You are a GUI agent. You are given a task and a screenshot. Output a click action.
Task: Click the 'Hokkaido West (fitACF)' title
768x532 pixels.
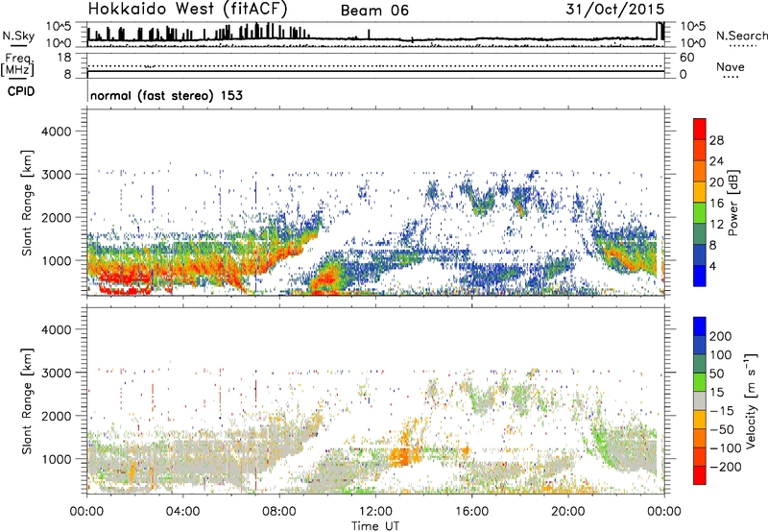click(x=187, y=9)
